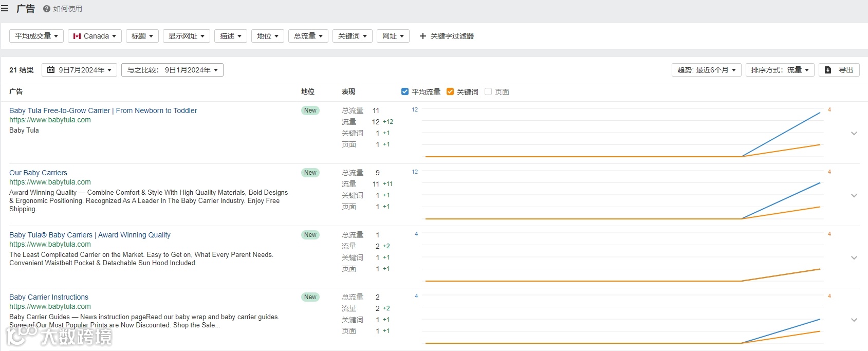This screenshot has width=868, height=351.
Task: Expand the Free-to-Grow Carrier row chevron
Action: coord(854,134)
